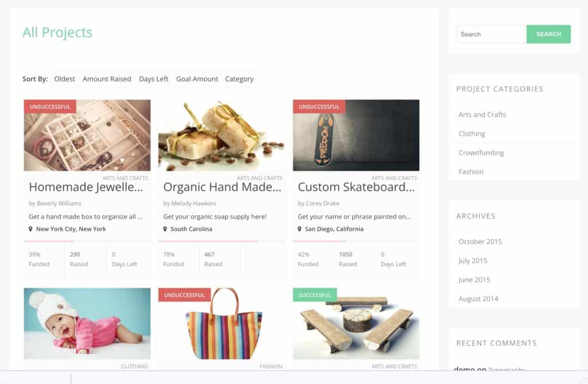The width and height of the screenshot is (588, 384).
Task: Open the Organic Hand Made... project title
Action: [222, 187]
